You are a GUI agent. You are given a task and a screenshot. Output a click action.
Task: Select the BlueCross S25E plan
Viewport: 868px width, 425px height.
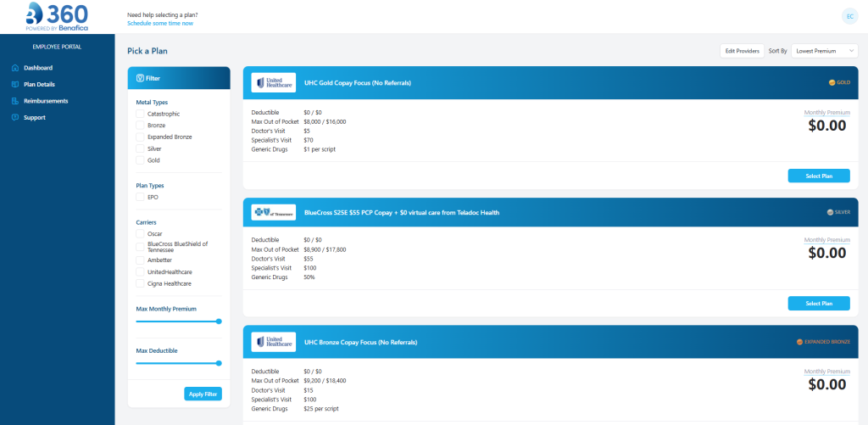pos(819,303)
